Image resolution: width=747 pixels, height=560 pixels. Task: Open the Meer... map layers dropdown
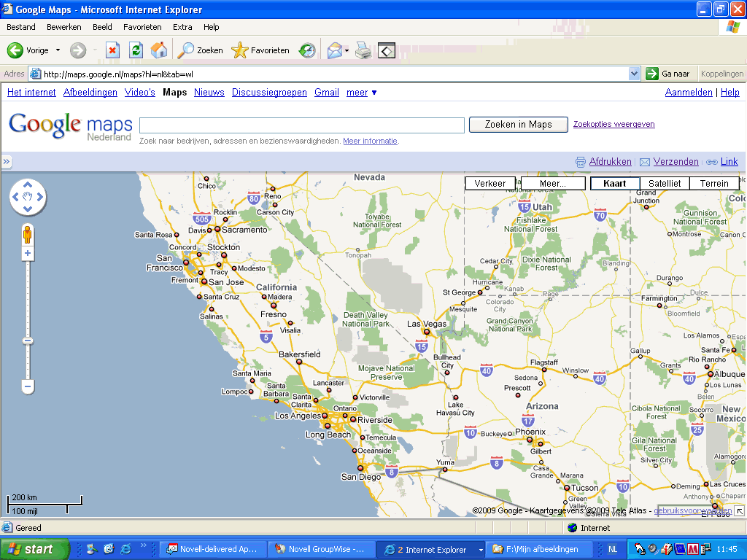point(553,183)
